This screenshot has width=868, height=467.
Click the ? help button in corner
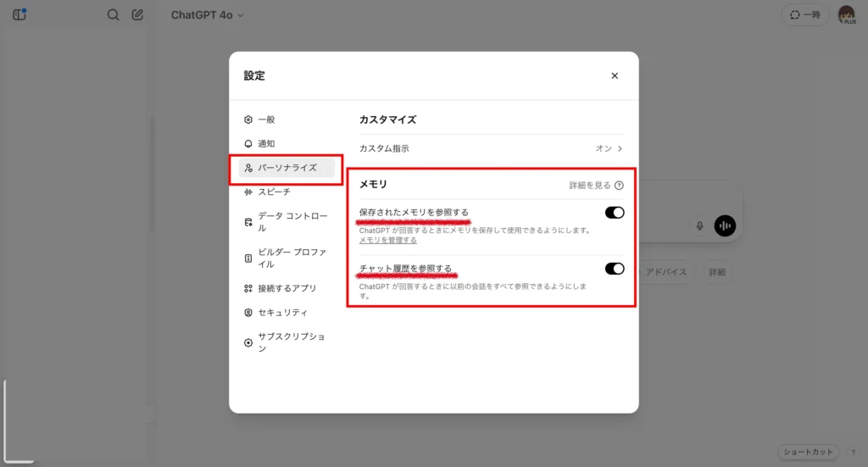pyautogui.click(x=853, y=452)
